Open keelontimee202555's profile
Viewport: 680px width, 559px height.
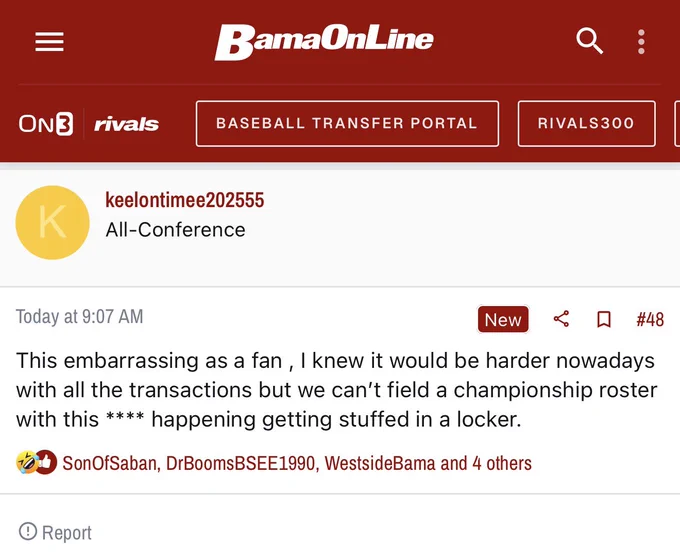tap(184, 200)
